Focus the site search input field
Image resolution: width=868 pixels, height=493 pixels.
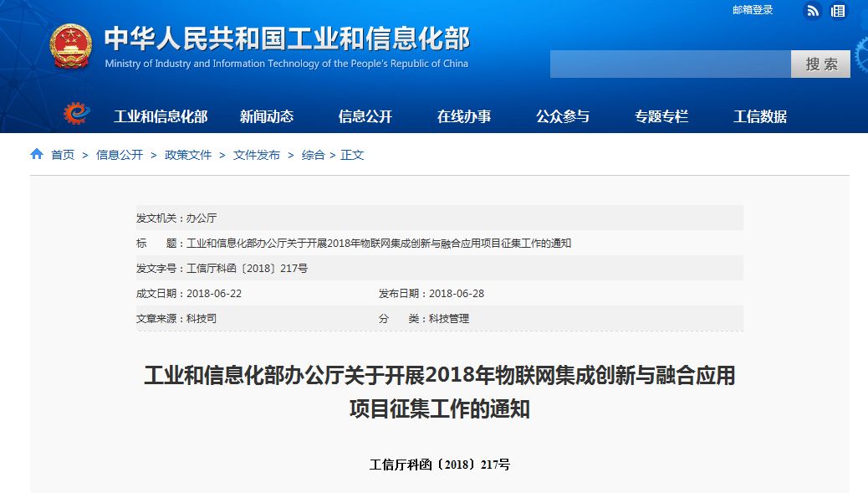click(671, 64)
